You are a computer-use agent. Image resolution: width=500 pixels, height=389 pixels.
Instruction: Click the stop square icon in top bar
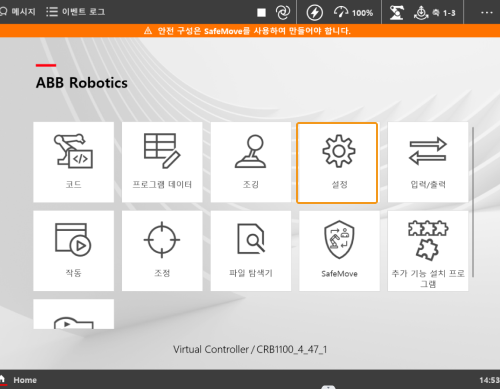tap(261, 13)
